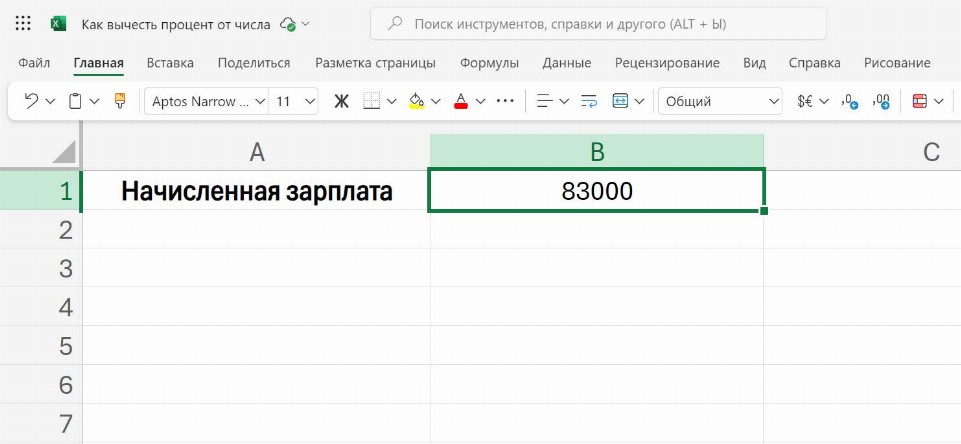Click the Undo arrow icon
This screenshot has width=961, height=444.
point(31,101)
